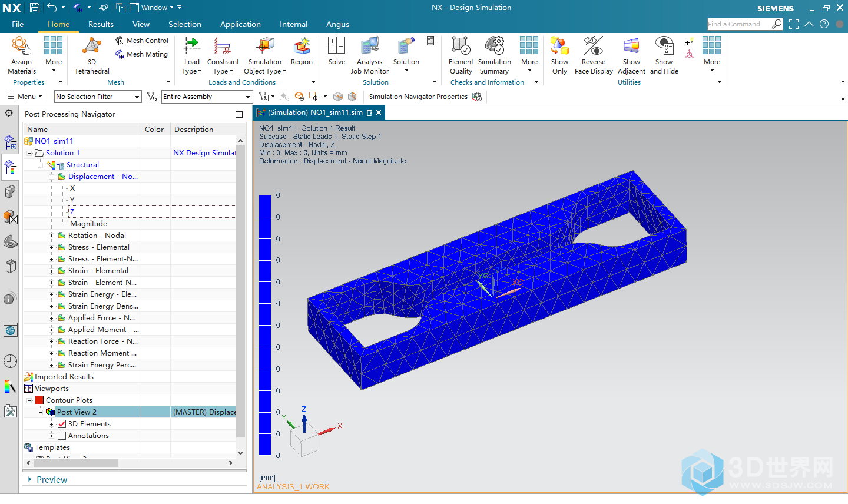The image size is (848, 504).
Task: Open Mesh Control command
Action: 142,41
